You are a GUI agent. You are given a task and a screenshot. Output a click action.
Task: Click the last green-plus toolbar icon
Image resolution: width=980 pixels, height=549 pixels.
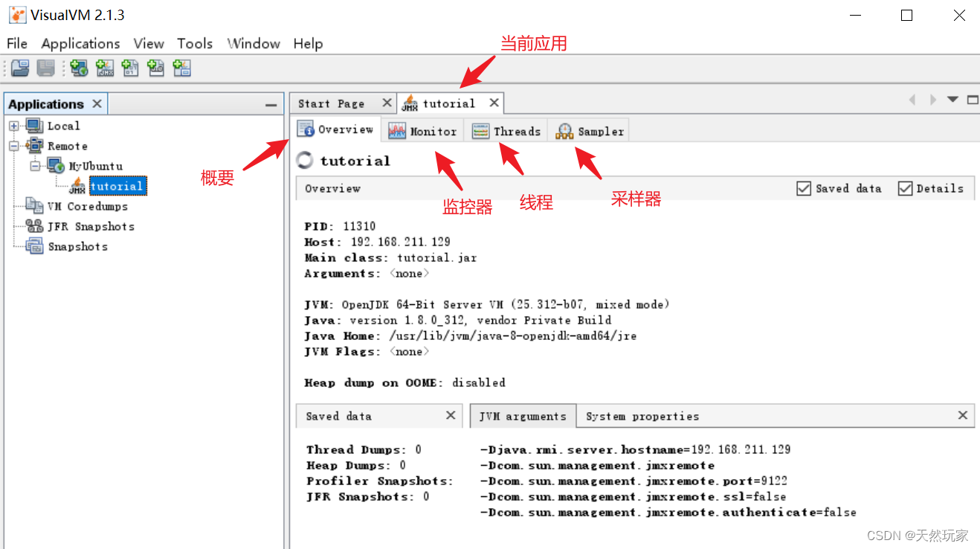click(x=182, y=68)
